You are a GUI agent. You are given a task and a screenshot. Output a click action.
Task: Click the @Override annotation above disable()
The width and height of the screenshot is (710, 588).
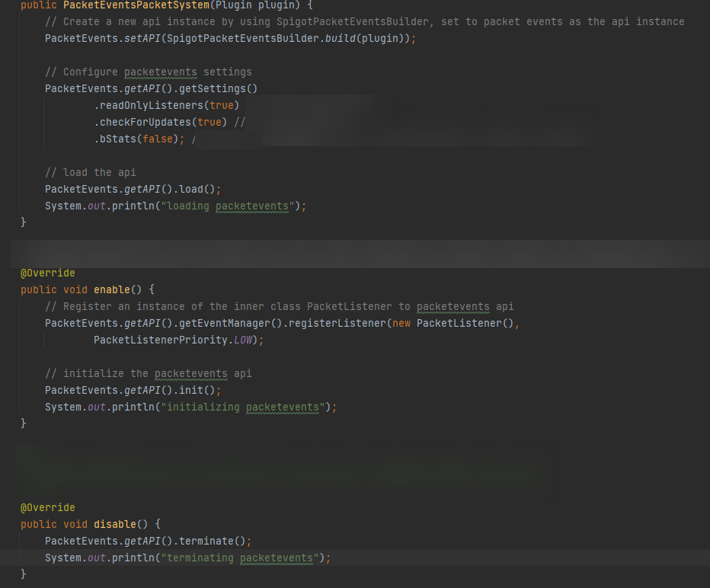(47, 507)
